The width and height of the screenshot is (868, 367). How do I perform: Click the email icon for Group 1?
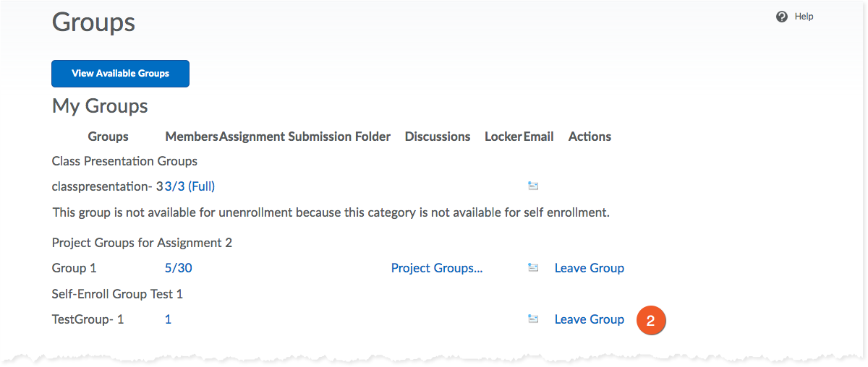click(x=533, y=268)
